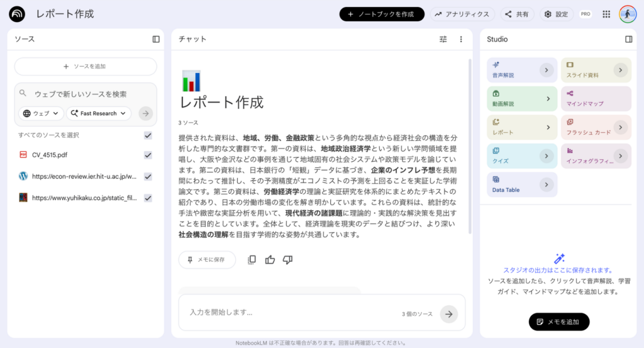Viewport: 644px width, 348px height.
Task: Click the https://econ-review.ier.hit-u.ac.jp source name
Action: (84, 176)
